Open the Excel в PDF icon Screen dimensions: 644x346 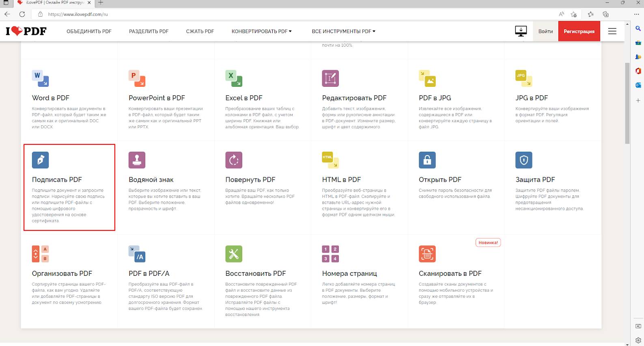pos(234,78)
